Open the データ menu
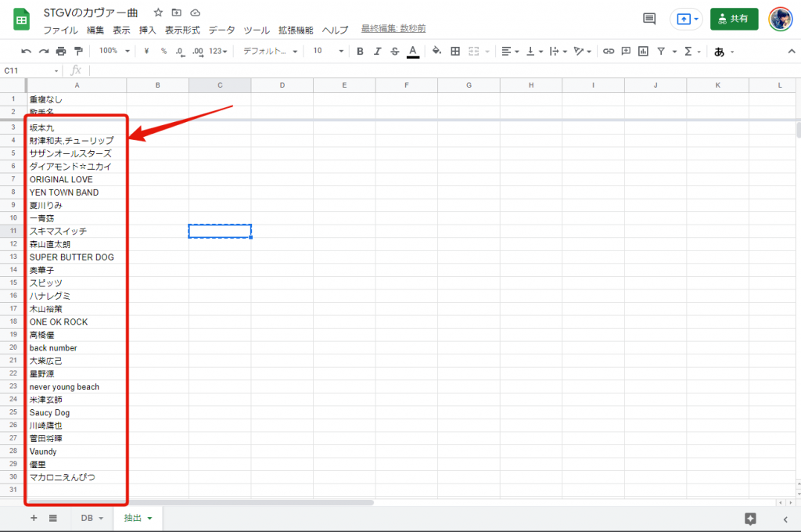The height and width of the screenshot is (532, 801). pos(221,31)
